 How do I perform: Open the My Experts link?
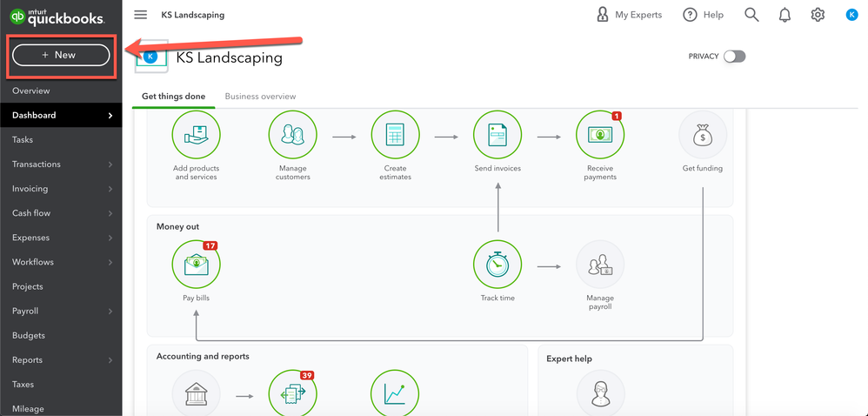tap(628, 15)
